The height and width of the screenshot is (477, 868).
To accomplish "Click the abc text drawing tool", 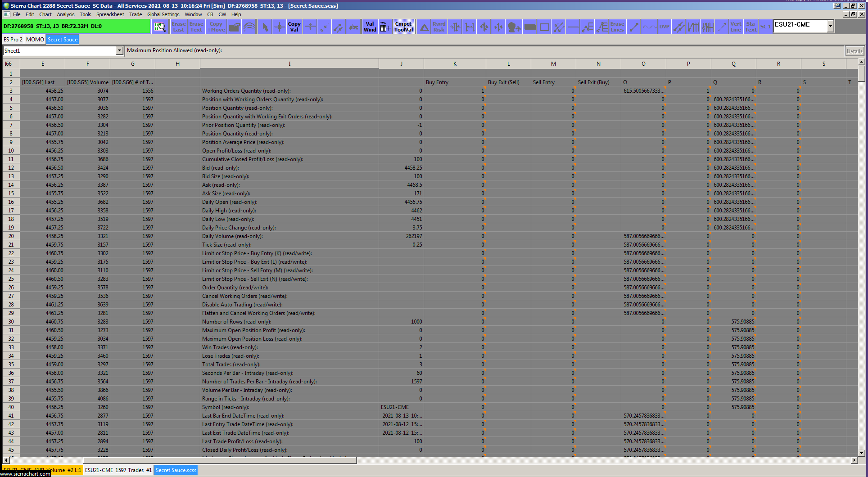I will [353, 27].
